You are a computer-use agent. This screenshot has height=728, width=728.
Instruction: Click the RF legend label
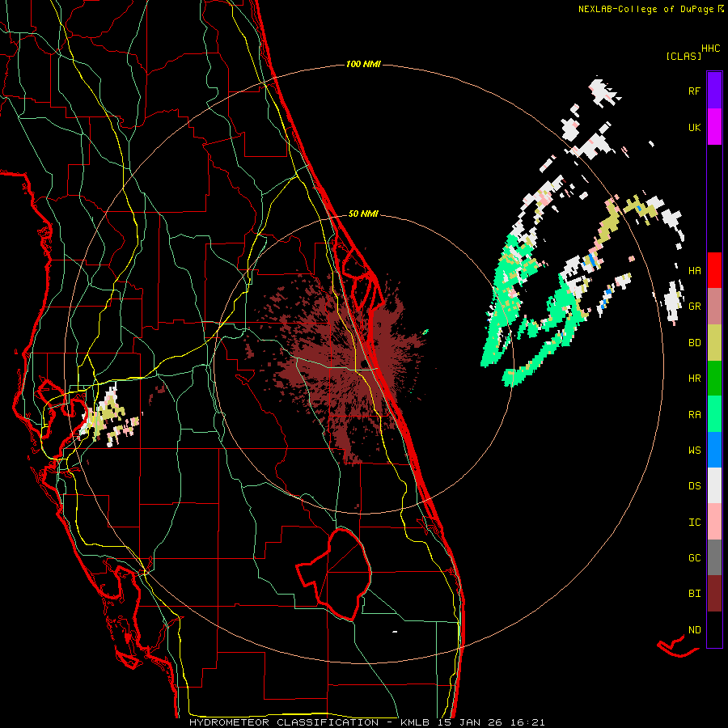(694, 91)
